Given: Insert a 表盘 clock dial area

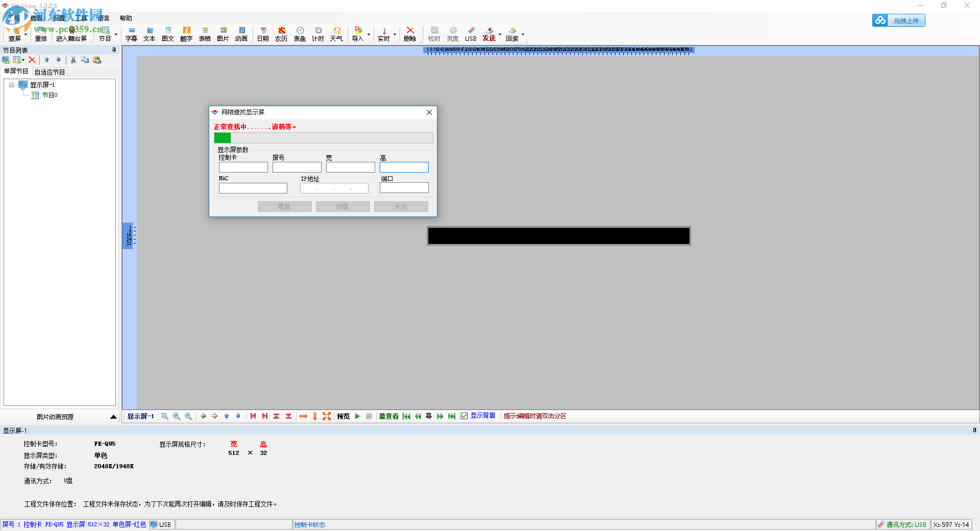Looking at the screenshot, I should tap(300, 34).
